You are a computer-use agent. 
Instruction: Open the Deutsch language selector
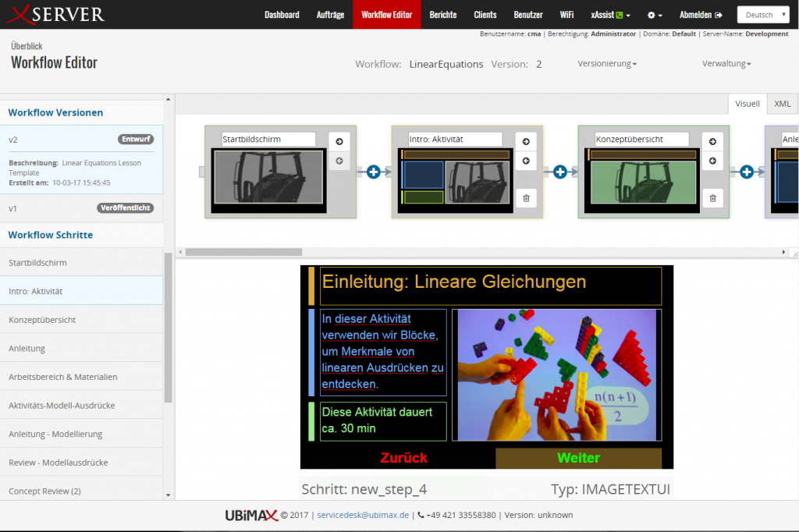(762, 15)
